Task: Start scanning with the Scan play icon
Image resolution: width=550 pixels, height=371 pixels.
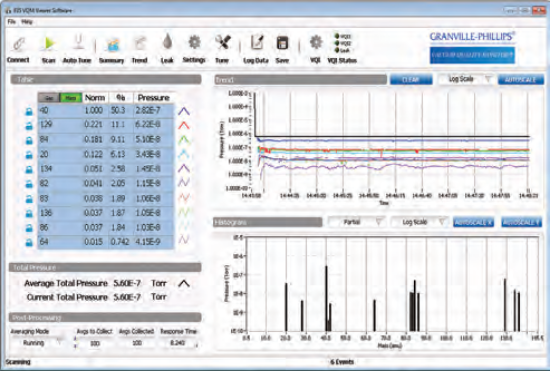Action: [49, 44]
